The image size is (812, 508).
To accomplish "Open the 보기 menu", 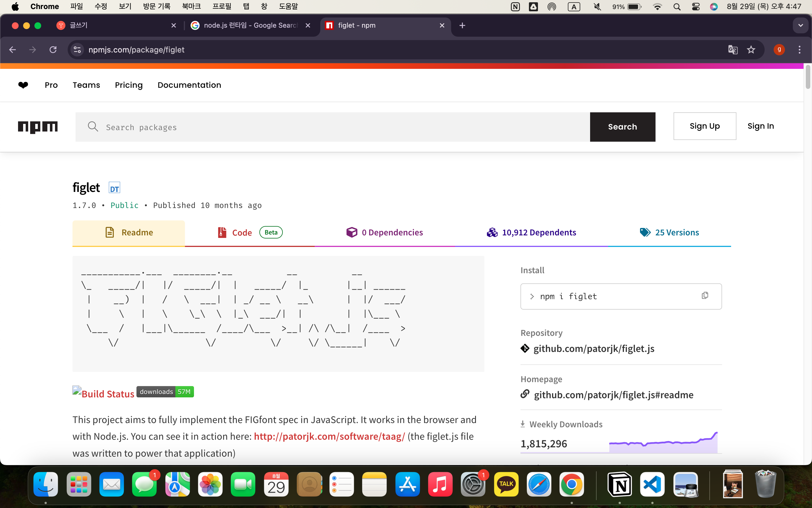I will [x=125, y=7].
